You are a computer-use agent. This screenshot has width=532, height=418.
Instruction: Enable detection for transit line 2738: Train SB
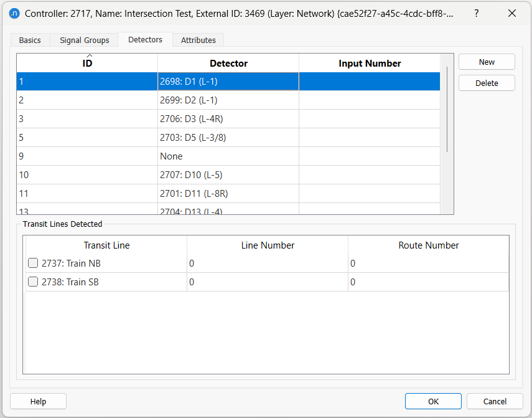pyautogui.click(x=32, y=282)
